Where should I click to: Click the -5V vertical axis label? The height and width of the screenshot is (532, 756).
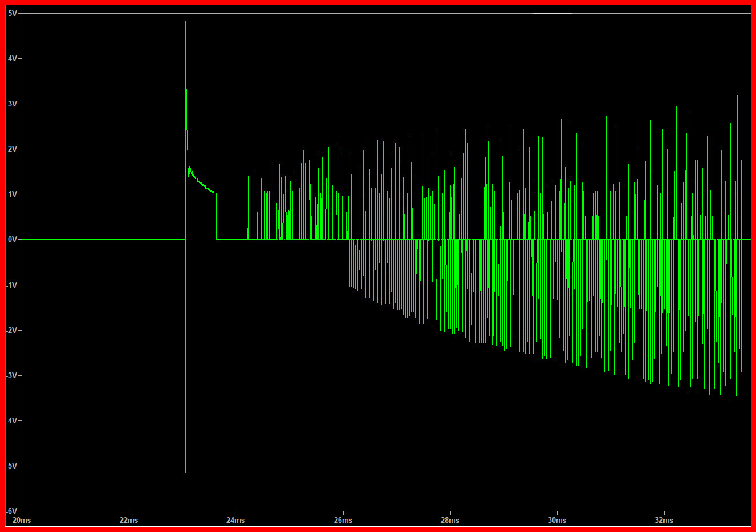pyautogui.click(x=11, y=466)
